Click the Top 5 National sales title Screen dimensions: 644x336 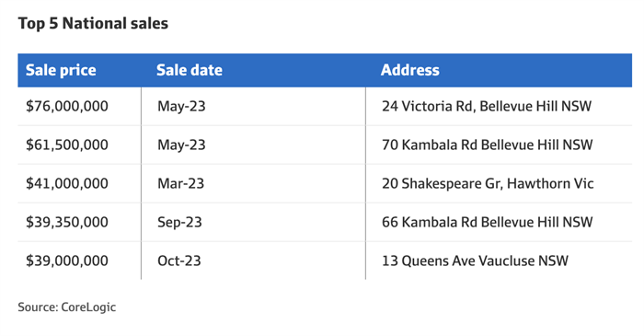[x=93, y=23]
